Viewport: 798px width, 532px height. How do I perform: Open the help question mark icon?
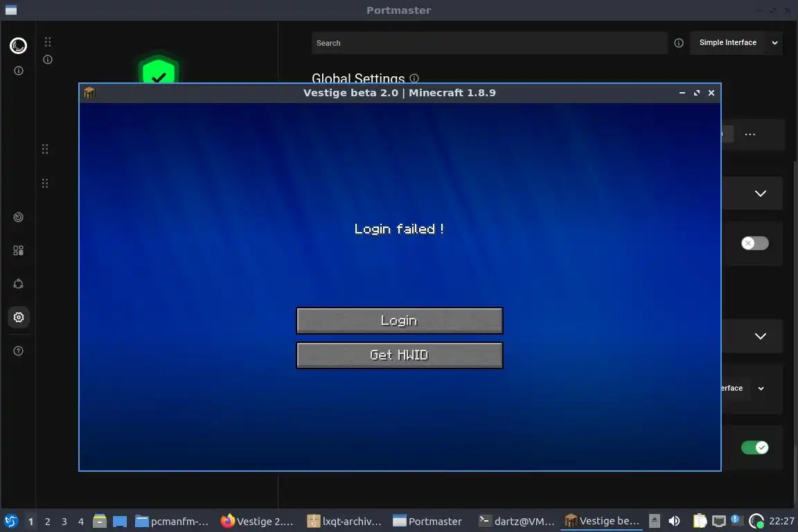[x=18, y=351]
